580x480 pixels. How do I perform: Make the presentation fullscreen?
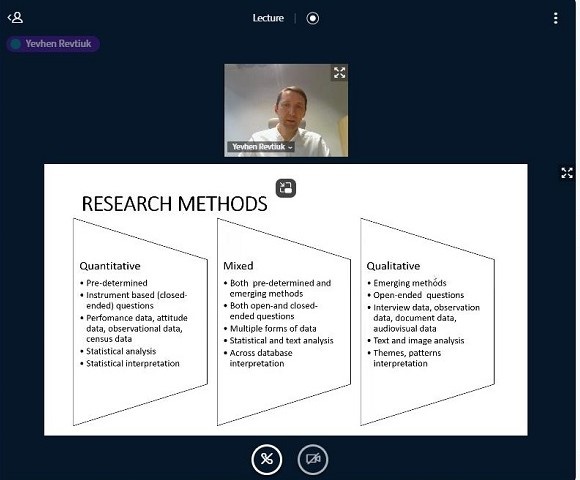tap(567, 172)
